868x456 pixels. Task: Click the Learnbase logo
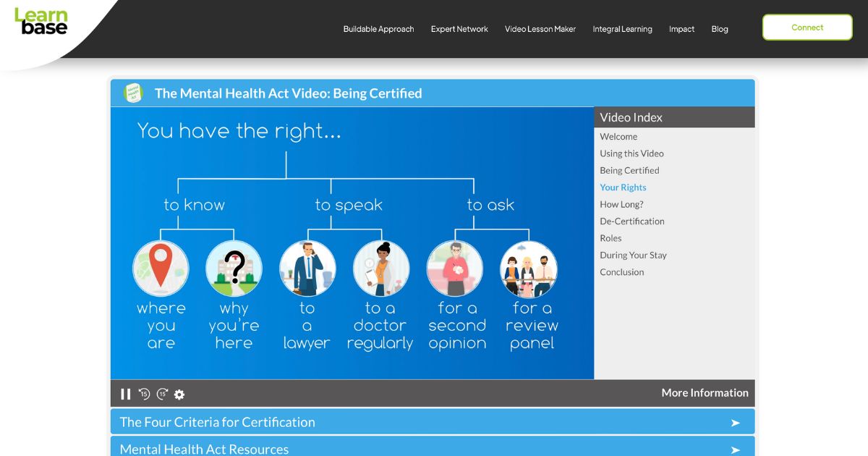coord(41,22)
